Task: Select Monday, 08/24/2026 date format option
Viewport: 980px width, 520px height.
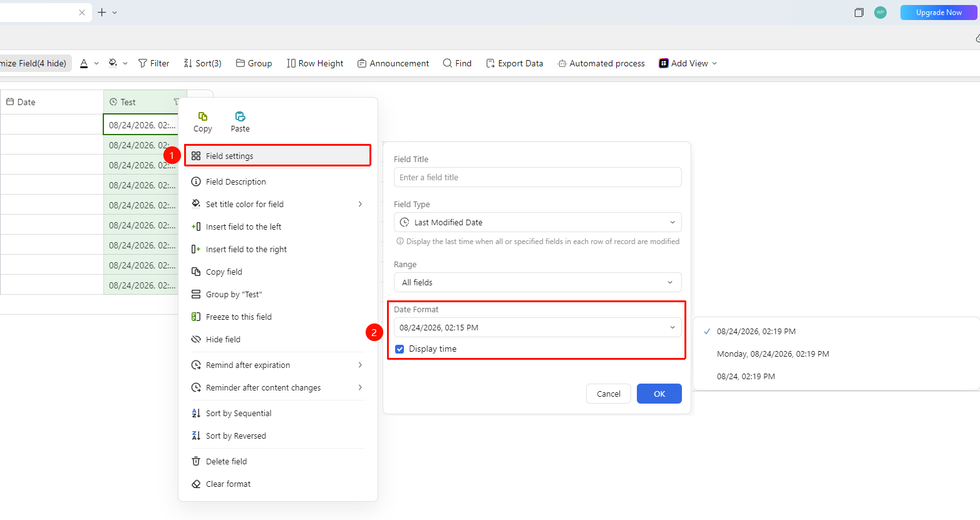Action: click(x=773, y=354)
